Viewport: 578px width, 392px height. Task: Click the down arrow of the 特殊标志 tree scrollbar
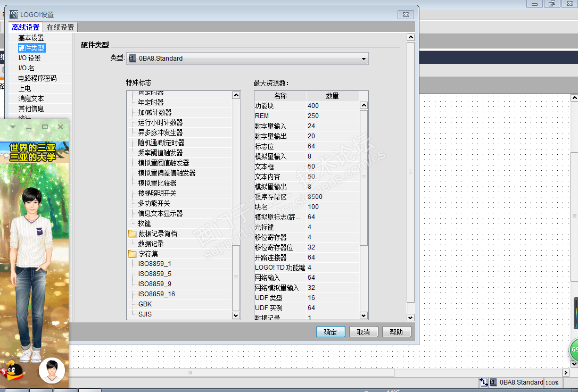click(236, 315)
